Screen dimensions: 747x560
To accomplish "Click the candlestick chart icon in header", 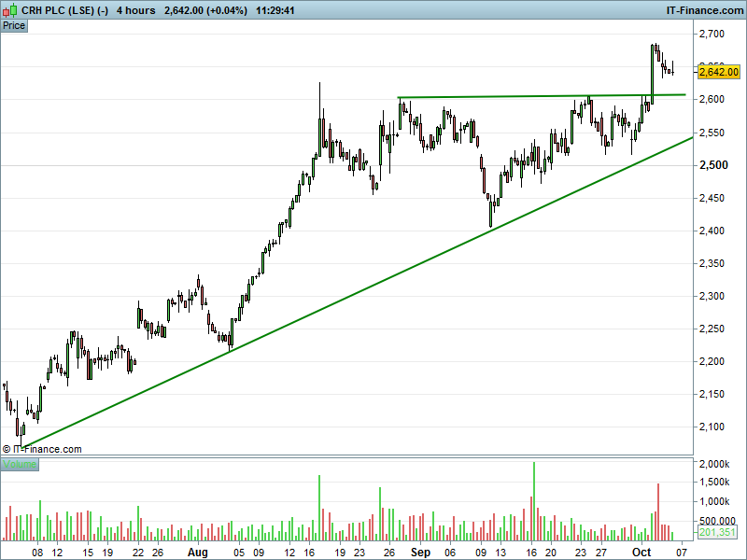I will [x=9, y=9].
